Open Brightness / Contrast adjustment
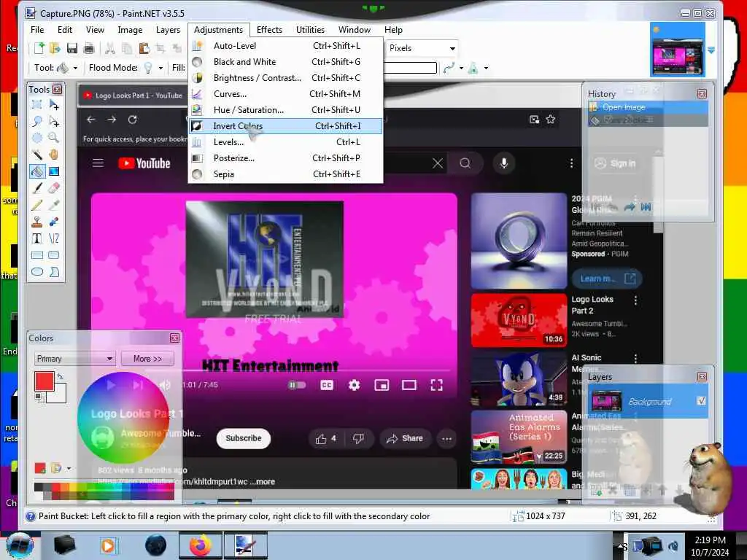 (x=286, y=78)
